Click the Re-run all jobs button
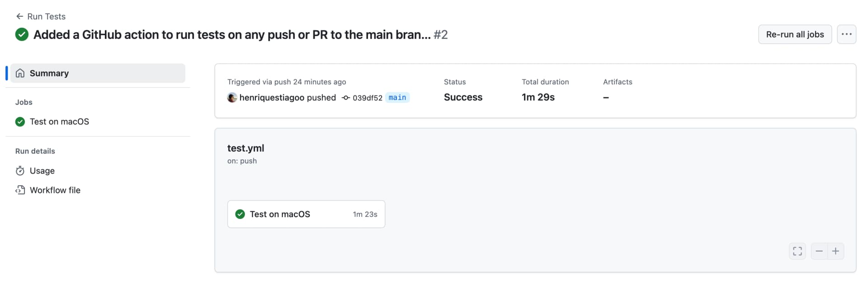This screenshot has height=294, width=868. [794, 34]
